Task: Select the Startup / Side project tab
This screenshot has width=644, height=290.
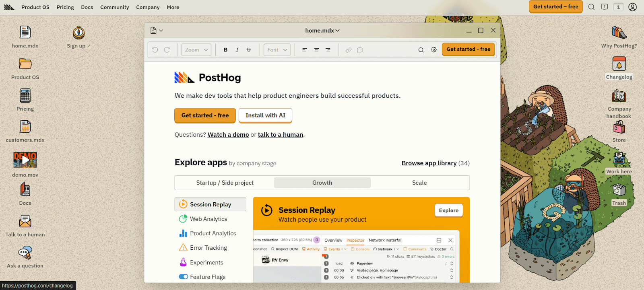Action: [225, 183]
